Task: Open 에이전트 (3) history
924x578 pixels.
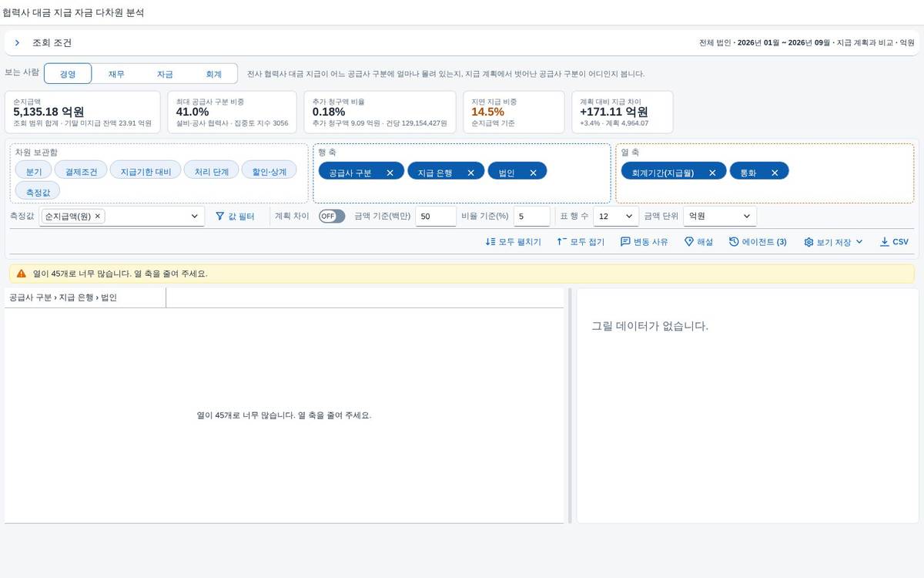Action: click(x=758, y=242)
